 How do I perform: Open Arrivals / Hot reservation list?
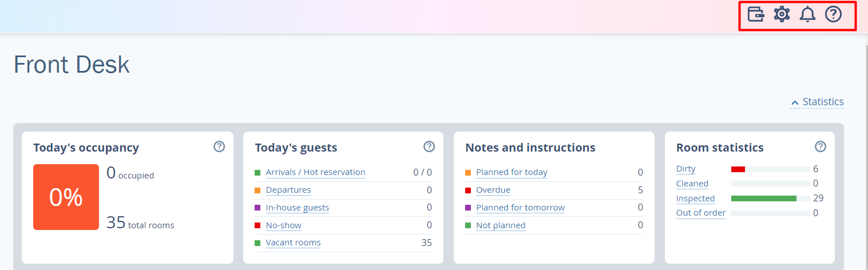pos(315,172)
